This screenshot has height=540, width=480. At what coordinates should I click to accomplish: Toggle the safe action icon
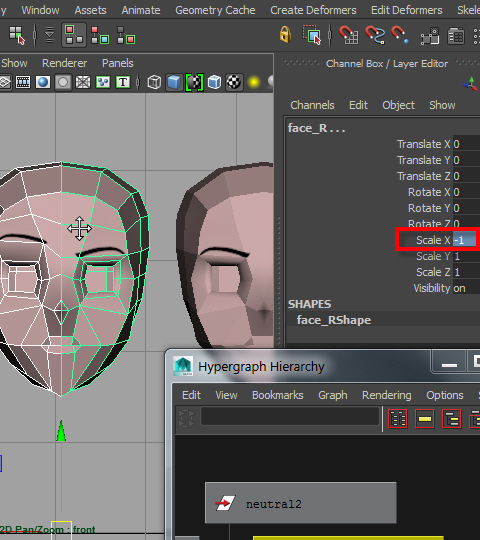point(103,82)
